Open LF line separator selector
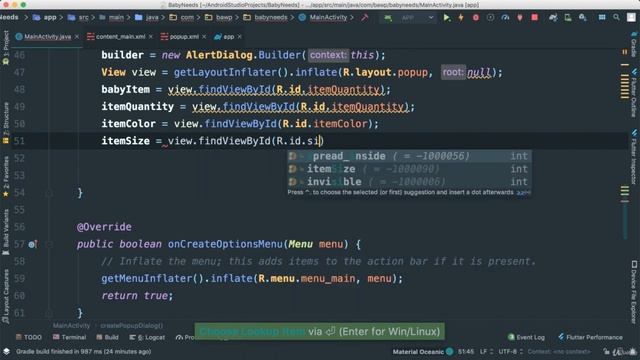 click(486, 351)
